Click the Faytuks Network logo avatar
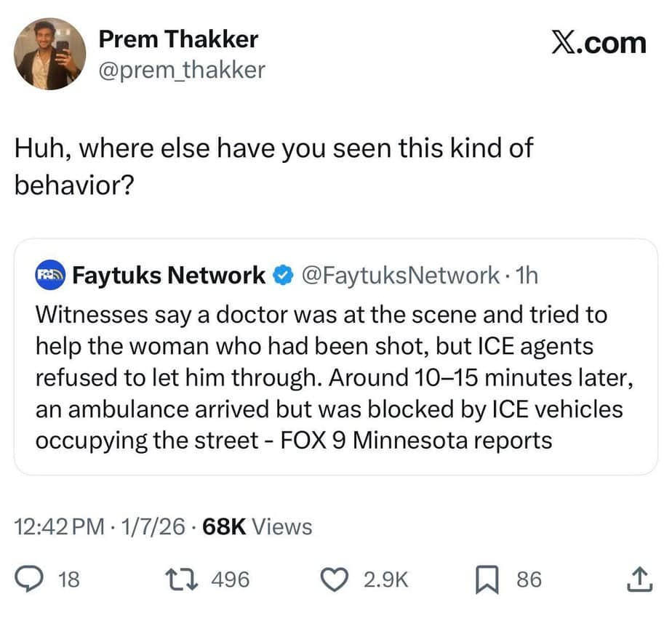672x618 pixels. [x=51, y=276]
